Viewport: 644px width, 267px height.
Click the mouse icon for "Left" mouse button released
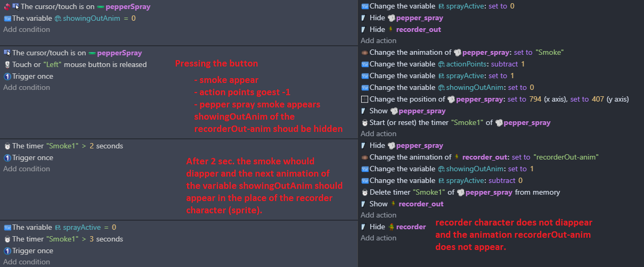coord(7,64)
